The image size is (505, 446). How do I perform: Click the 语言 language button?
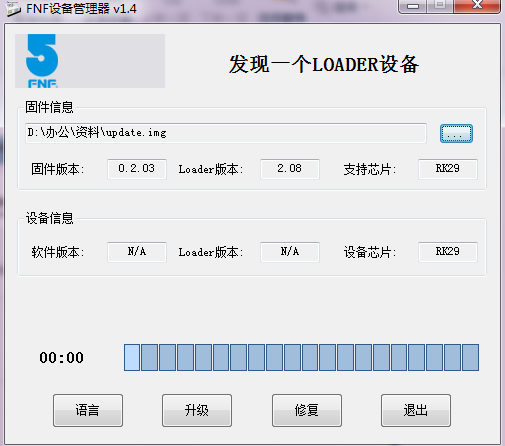coord(88,410)
